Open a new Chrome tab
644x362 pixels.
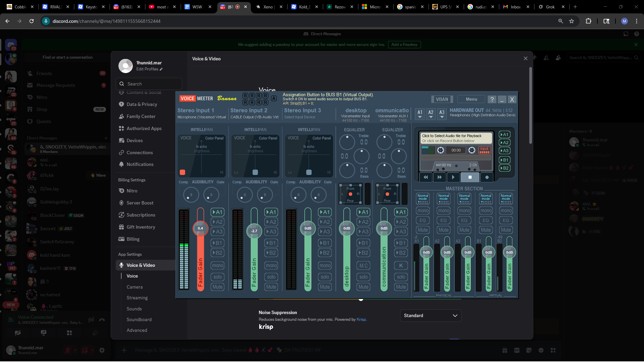click(x=575, y=7)
